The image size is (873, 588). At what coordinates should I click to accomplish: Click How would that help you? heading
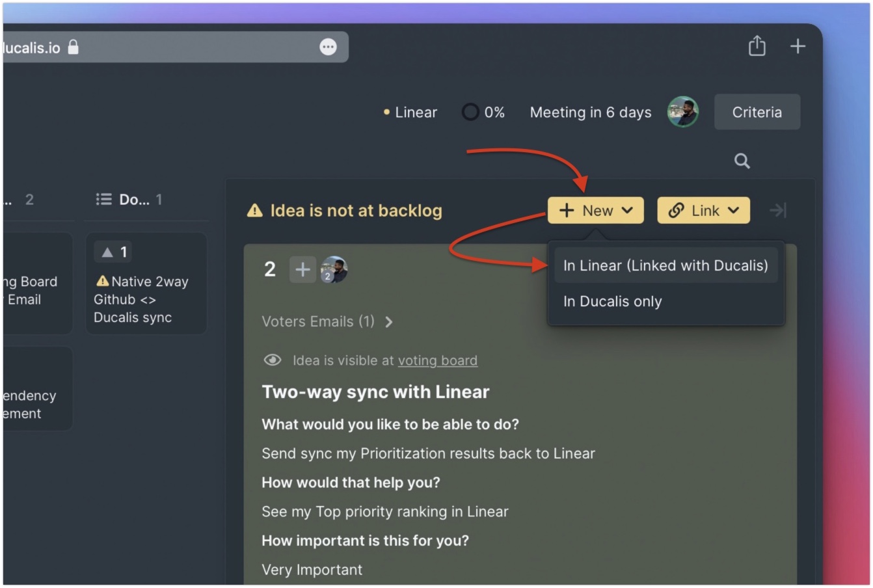click(x=351, y=483)
